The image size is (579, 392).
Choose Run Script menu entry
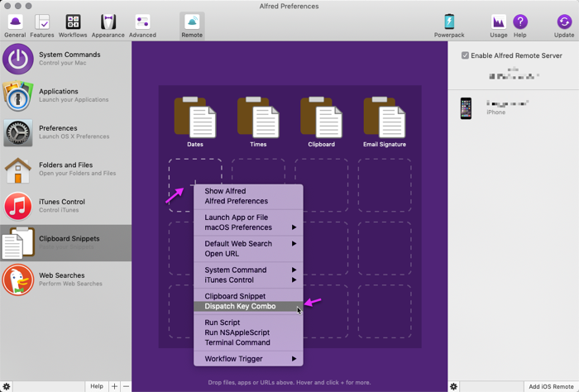point(248,323)
